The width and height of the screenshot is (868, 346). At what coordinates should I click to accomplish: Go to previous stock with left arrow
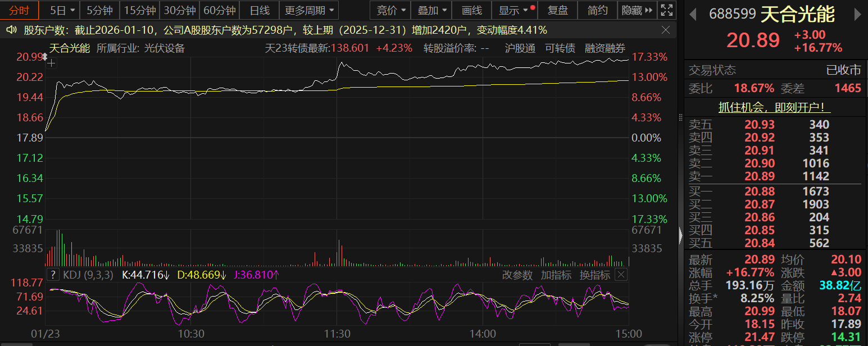pyautogui.click(x=694, y=14)
